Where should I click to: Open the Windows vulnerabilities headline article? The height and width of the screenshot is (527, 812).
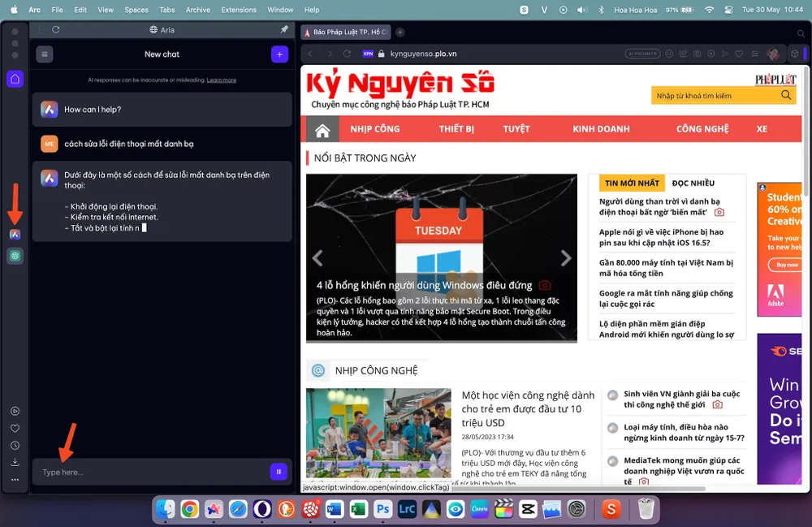point(425,285)
